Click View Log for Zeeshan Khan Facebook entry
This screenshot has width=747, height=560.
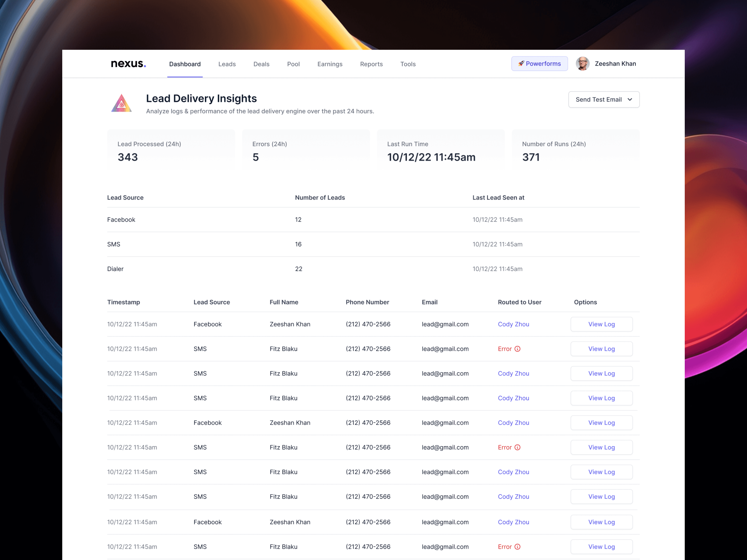[x=601, y=324]
